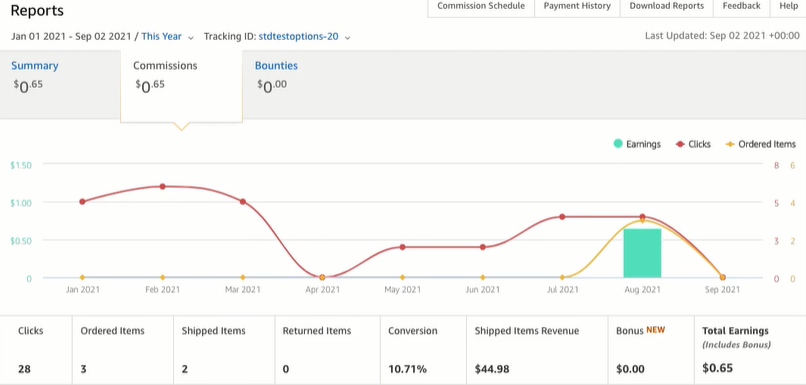Screen dimensions: 806x385
Task: Open the Feedback link
Action: 741,6
